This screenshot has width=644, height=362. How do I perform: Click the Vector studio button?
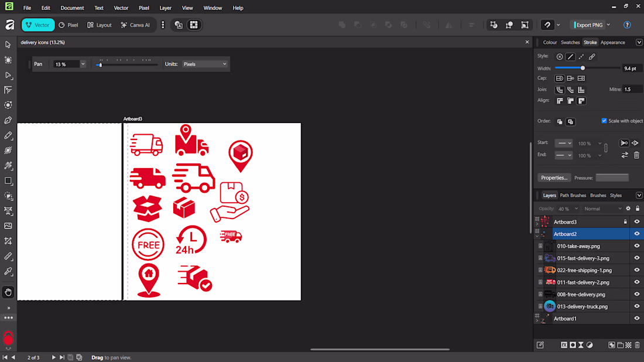pos(38,25)
